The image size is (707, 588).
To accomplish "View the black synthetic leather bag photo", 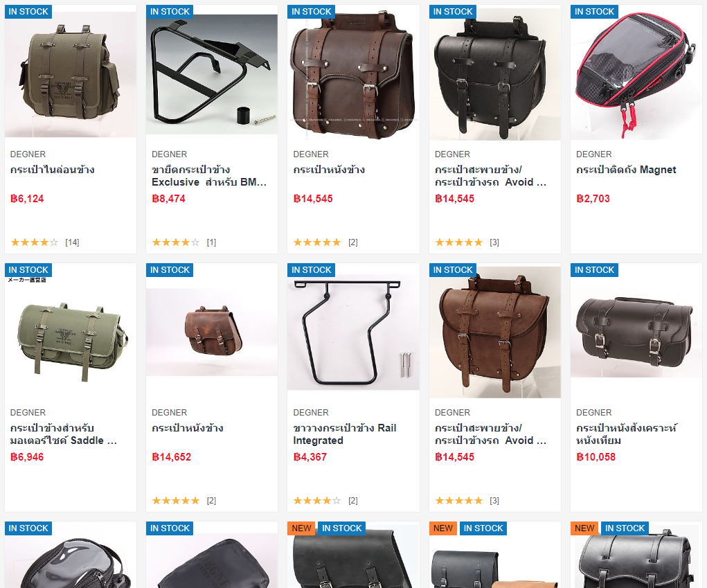I will pyautogui.click(x=636, y=332).
